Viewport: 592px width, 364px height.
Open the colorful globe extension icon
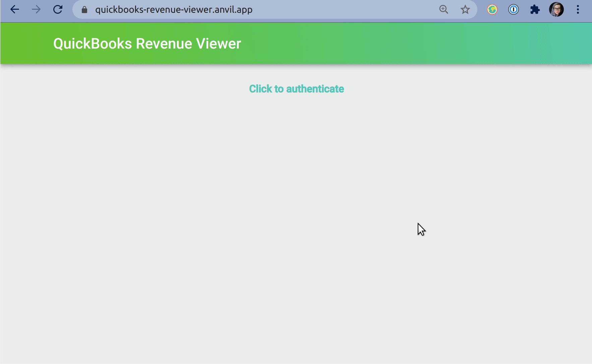492,9
